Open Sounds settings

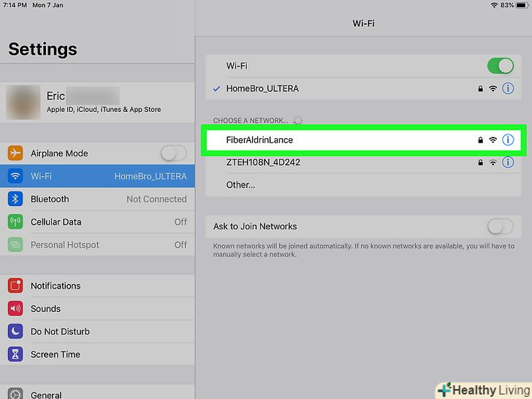[97, 308]
